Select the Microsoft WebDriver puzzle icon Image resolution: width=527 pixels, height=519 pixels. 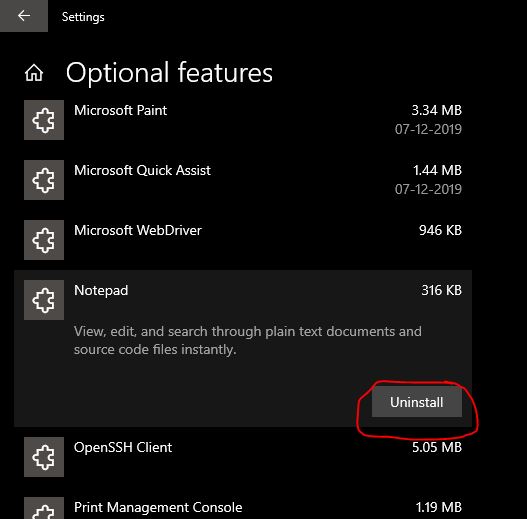[x=44, y=240]
